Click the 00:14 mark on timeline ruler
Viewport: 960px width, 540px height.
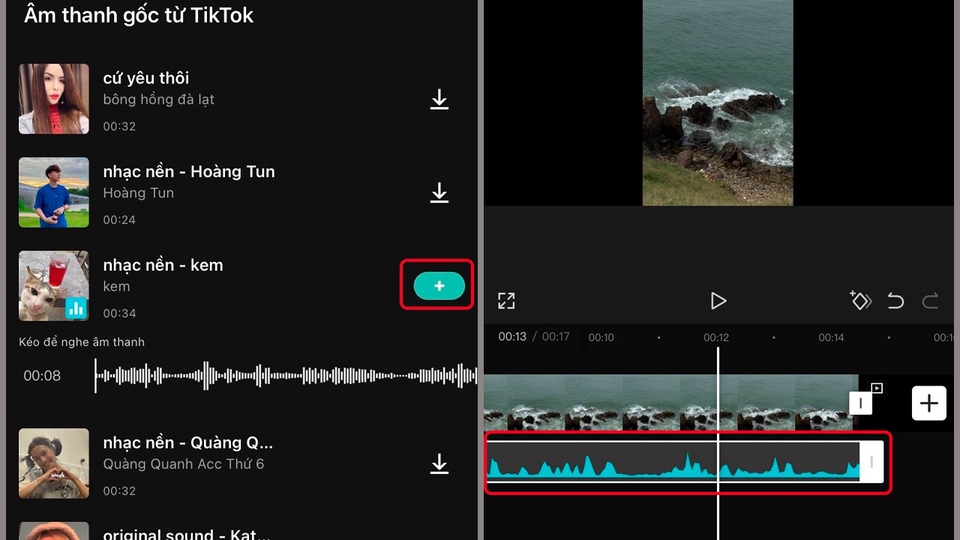coord(832,338)
